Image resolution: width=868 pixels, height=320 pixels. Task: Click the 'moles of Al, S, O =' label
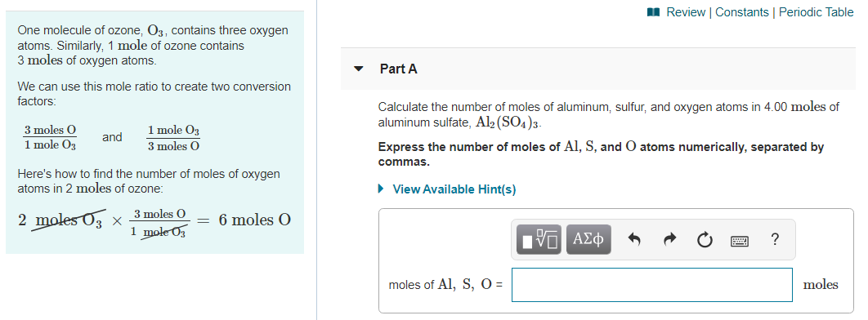click(445, 285)
